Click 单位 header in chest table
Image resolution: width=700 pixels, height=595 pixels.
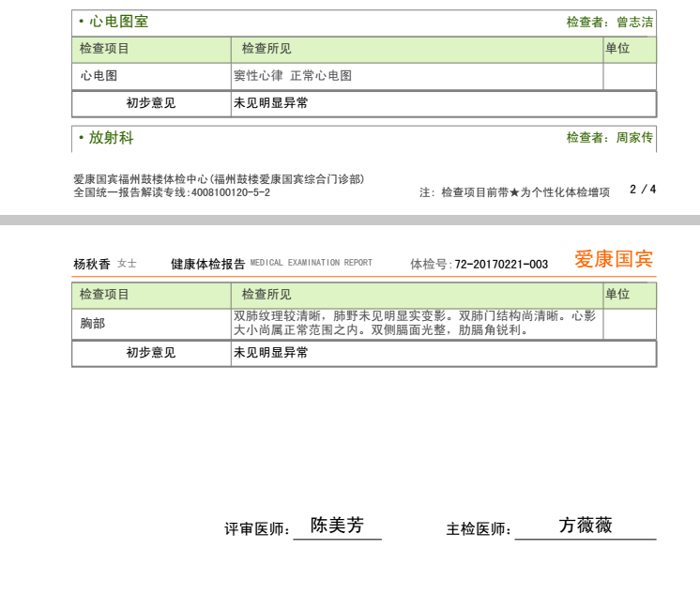click(617, 294)
